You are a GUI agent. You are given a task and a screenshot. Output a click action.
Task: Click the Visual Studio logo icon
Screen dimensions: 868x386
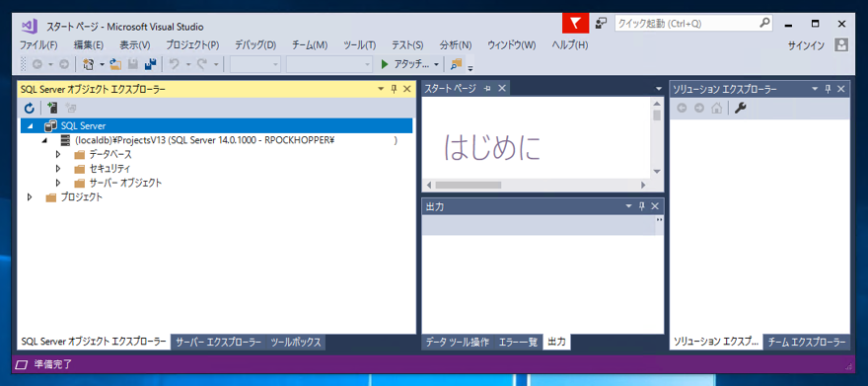coord(29,26)
